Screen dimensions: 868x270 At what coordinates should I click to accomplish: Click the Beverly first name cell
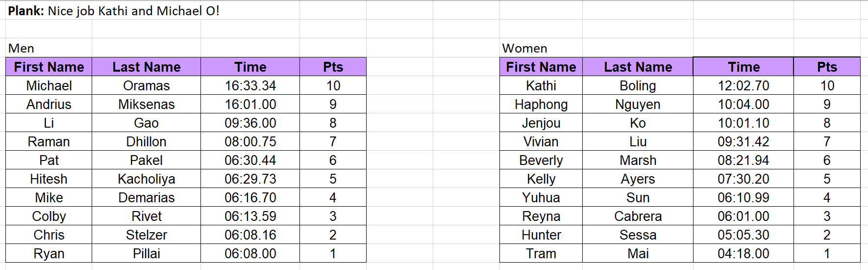[541, 160]
